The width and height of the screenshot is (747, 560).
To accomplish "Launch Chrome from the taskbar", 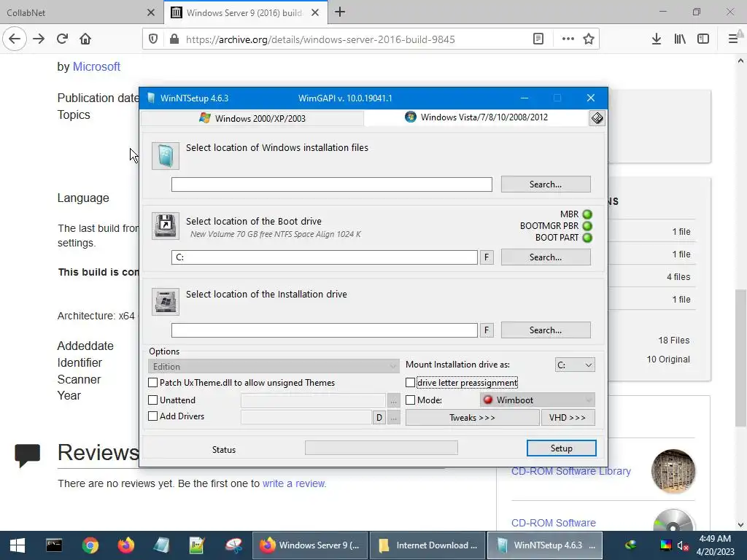I will point(90,545).
